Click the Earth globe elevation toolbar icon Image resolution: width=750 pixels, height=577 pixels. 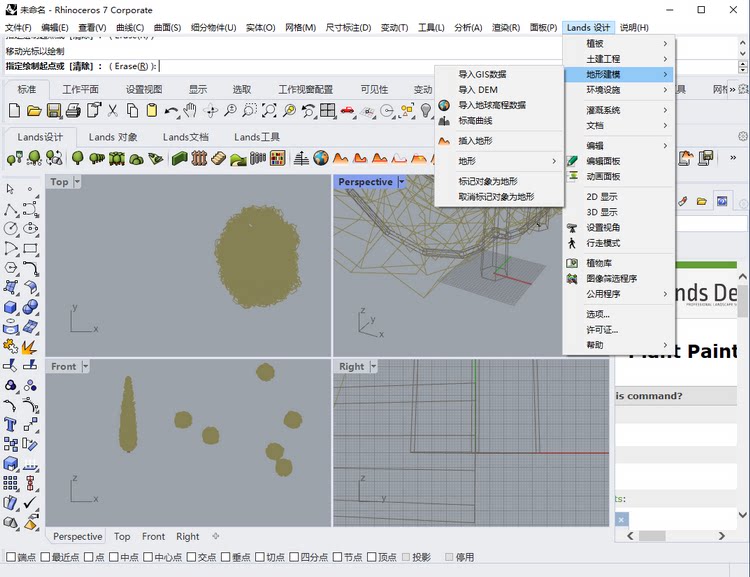coord(321,158)
